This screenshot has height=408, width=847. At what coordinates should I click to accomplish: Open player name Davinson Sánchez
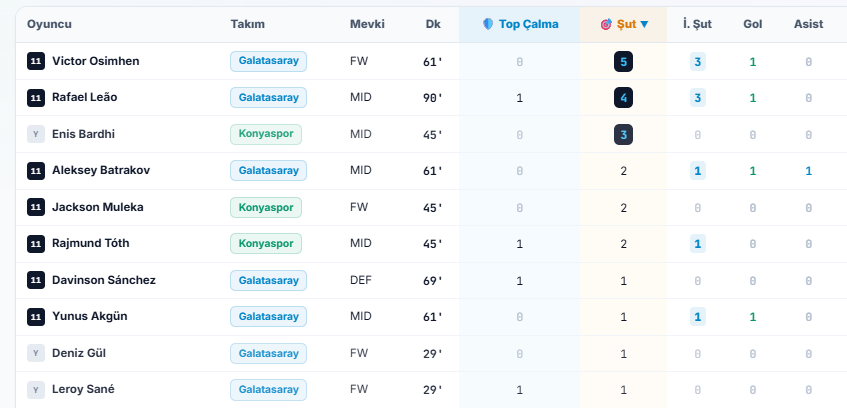pos(104,280)
